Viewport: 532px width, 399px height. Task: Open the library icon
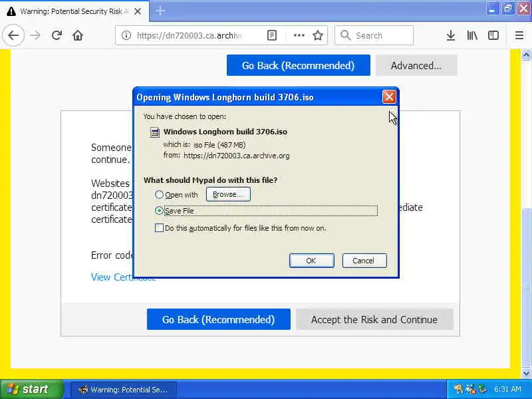click(472, 35)
